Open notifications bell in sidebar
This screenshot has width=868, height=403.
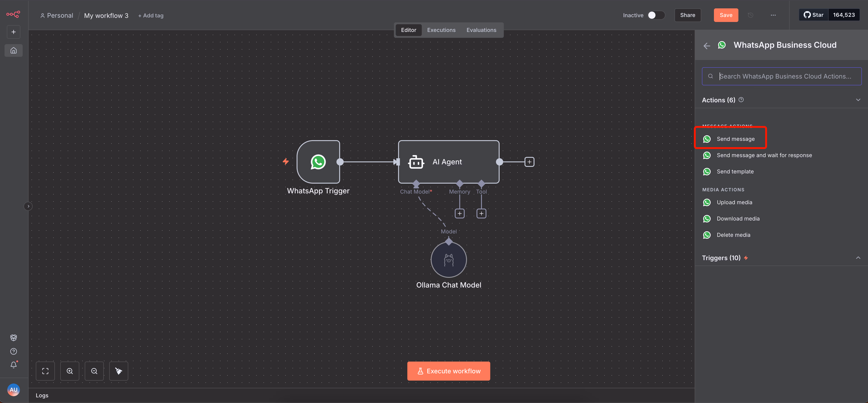pos(13,365)
